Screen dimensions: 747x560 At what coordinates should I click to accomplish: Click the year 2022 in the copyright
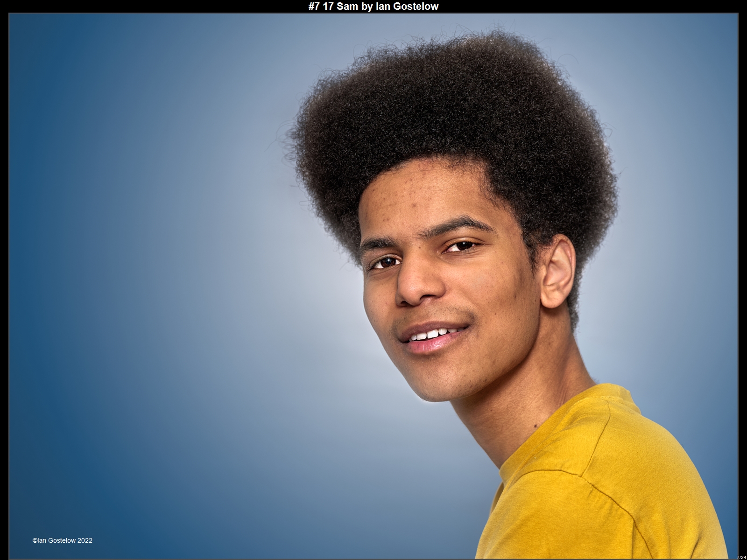pyautogui.click(x=85, y=540)
